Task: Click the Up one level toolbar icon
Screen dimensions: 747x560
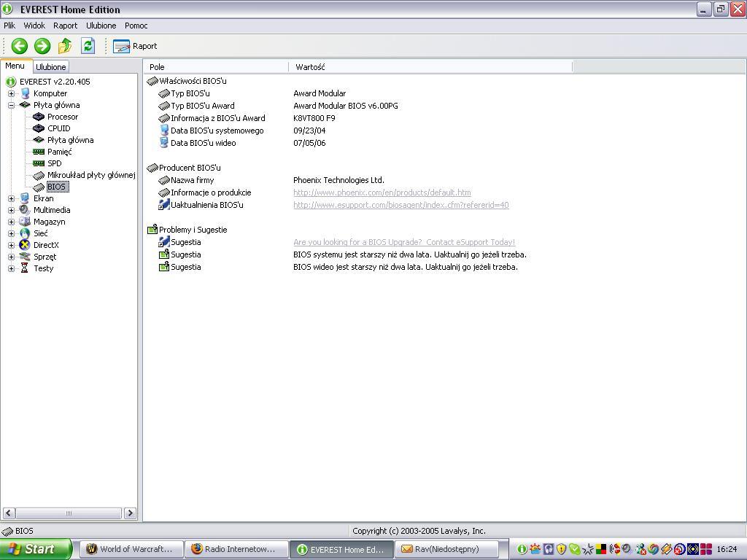Action: pyautogui.click(x=65, y=46)
